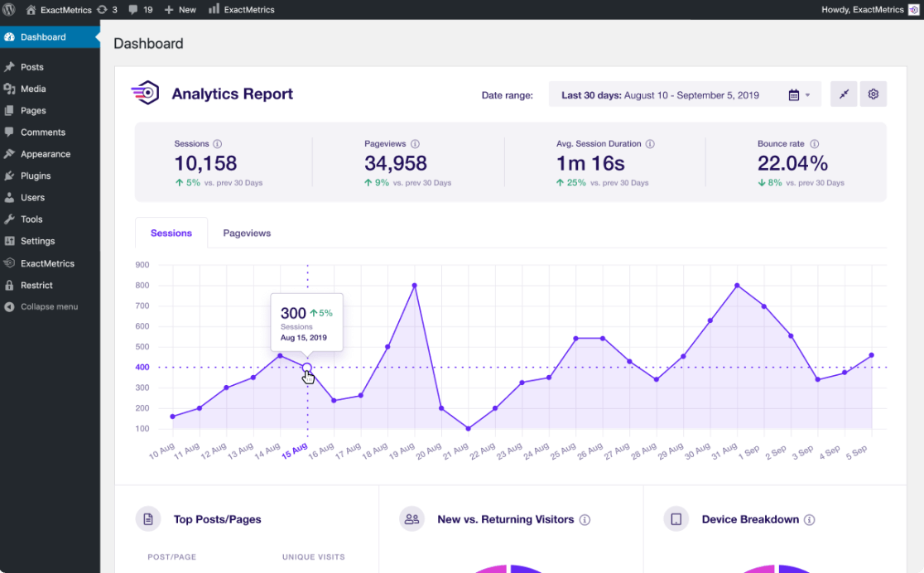Click the Settings sliders icon in sidebar
Image resolution: width=924 pixels, height=573 pixels.
9,240
